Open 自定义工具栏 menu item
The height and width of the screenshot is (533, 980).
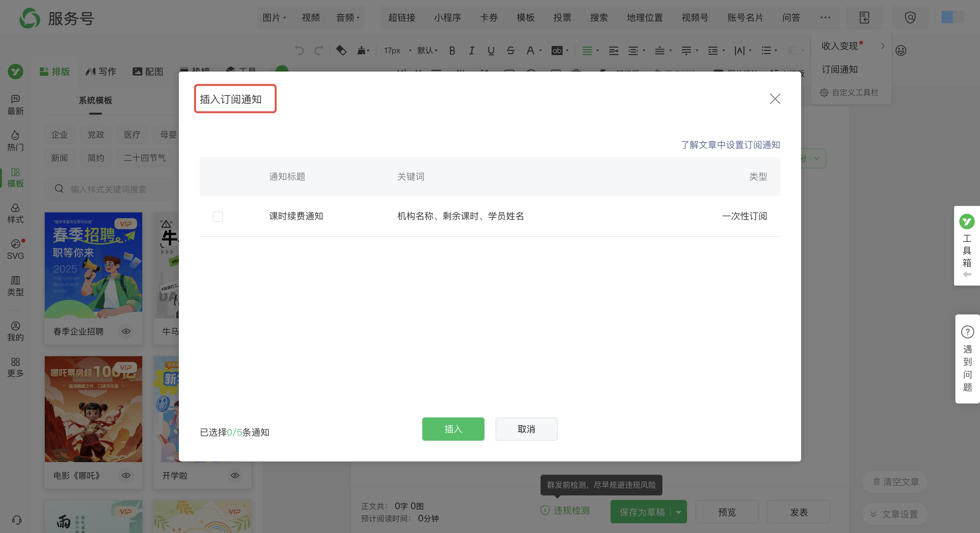(849, 92)
